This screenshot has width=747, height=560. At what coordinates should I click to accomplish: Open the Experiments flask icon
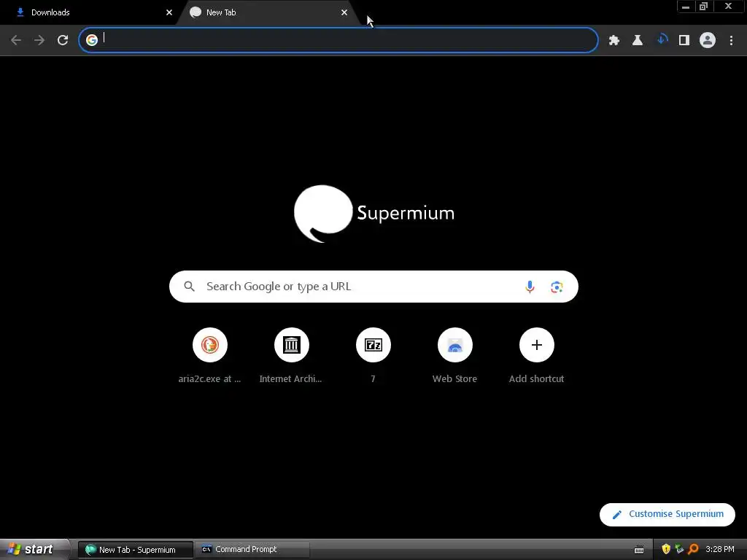(638, 40)
